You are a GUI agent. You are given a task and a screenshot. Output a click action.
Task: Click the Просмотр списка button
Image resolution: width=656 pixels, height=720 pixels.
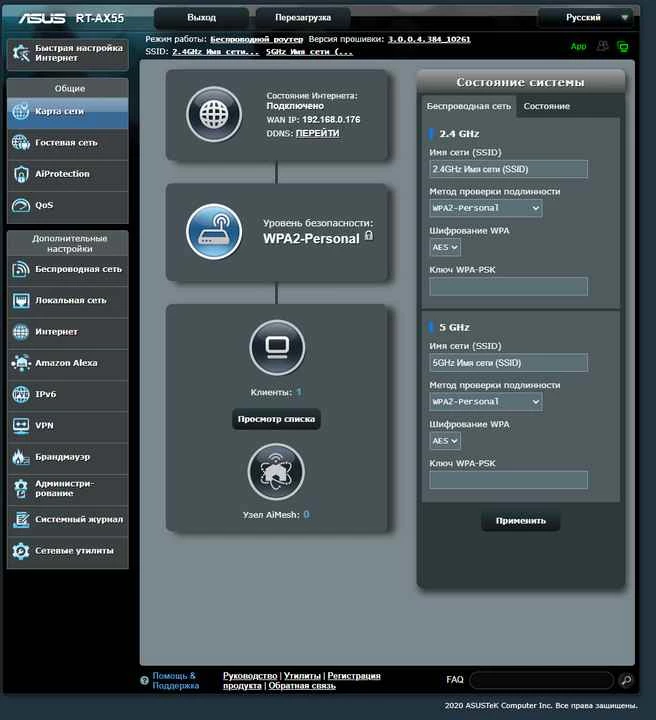click(x=276, y=419)
